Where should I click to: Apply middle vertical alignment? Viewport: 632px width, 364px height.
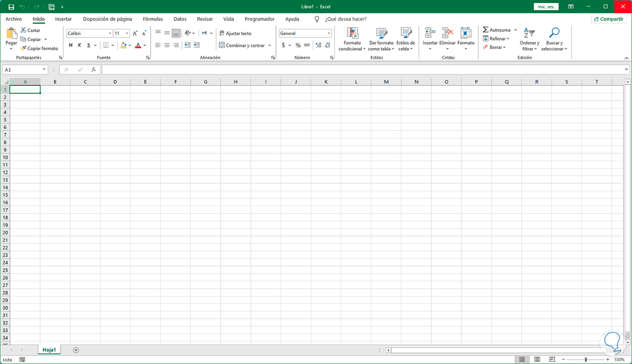[x=167, y=33]
